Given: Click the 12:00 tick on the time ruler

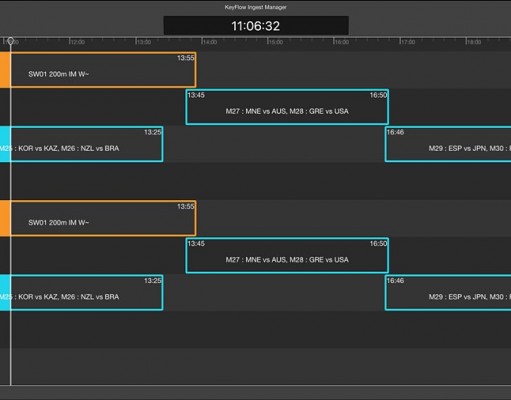Looking at the screenshot, I should [78, 42].
